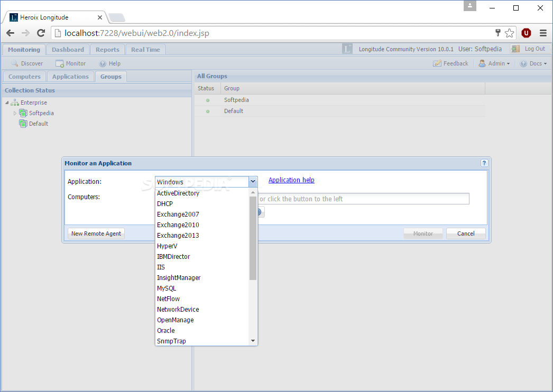This screenshot has width=553, height=392.
Task: Click the Feedback pencil icon
Action: coord(437,63)
